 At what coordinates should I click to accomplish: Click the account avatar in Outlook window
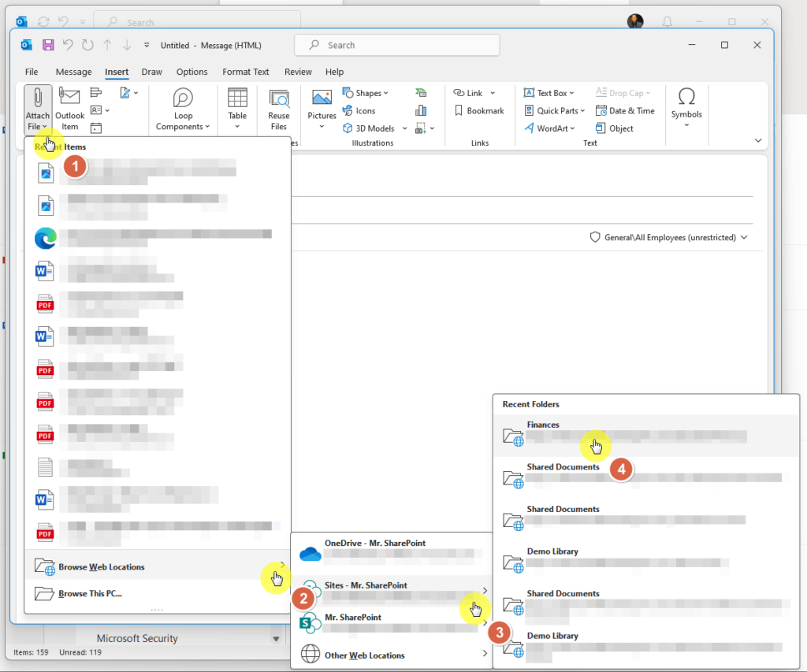(635, 21)
